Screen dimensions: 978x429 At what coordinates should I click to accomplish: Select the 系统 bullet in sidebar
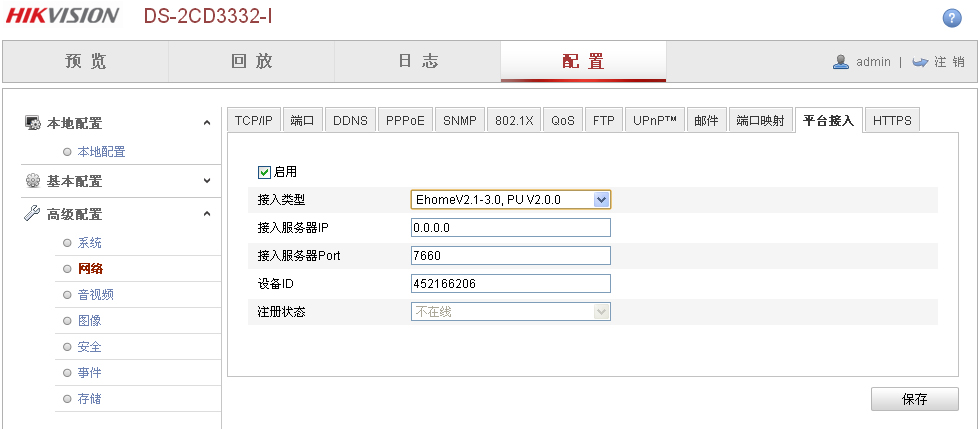[x=67, y=243]
